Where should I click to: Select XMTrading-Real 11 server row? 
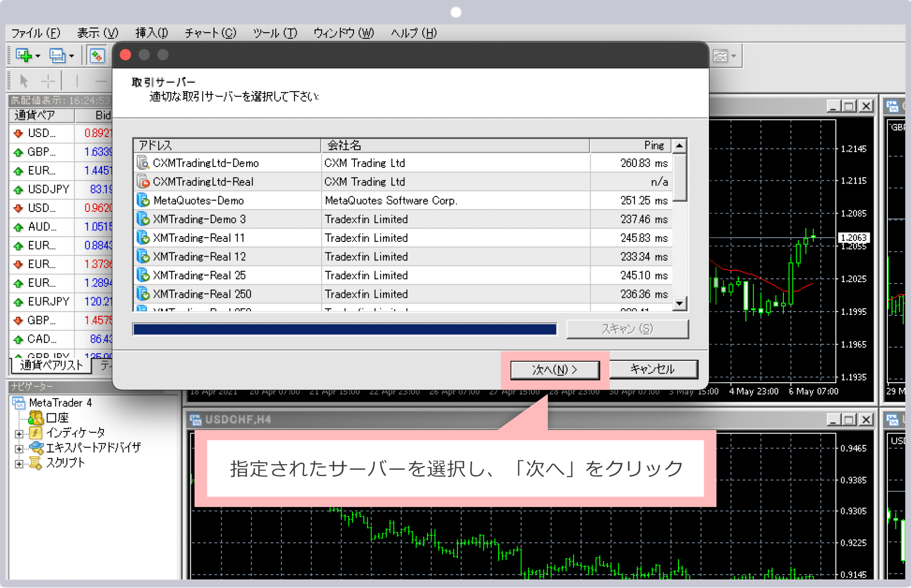402,238
